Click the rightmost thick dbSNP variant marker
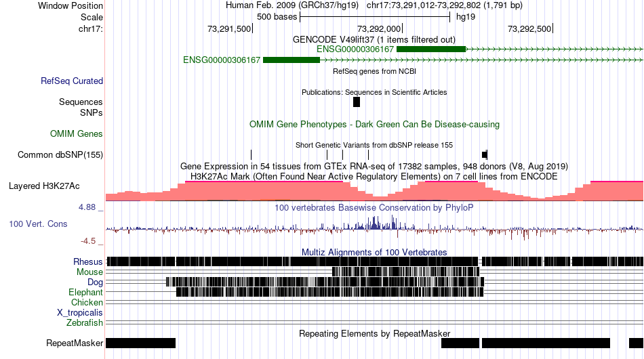Viewport: 644px width, 359px height. [485, 154]
